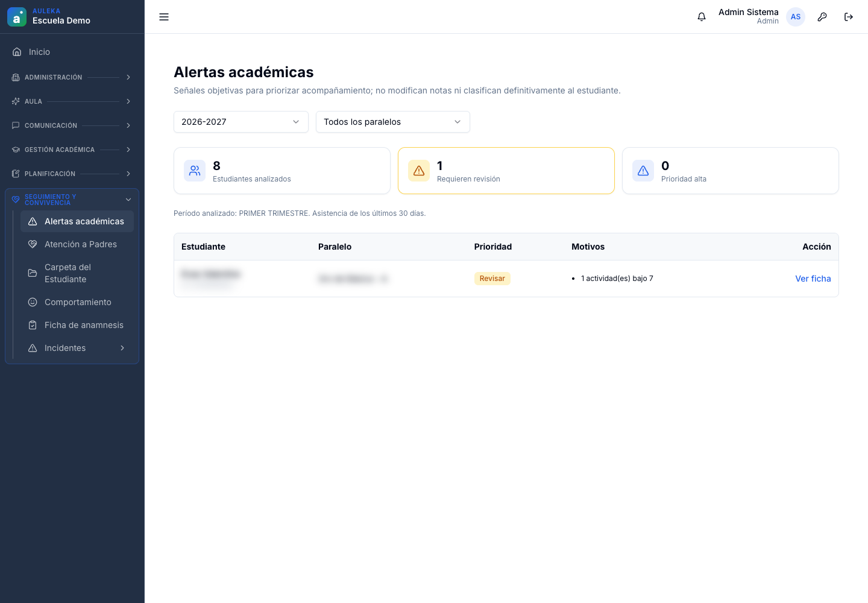
Task: Click the Prioridad column header
Action: click(x=493, y=247)
